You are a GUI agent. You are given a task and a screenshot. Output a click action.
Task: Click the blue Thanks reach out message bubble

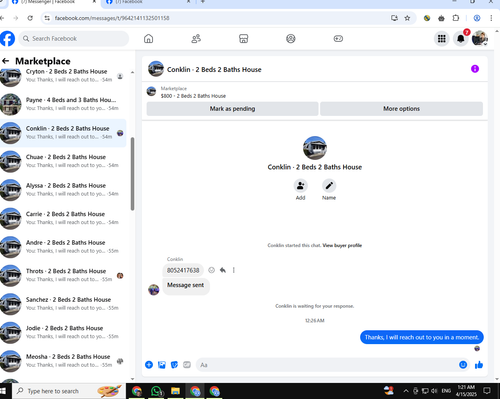coord(422,337)
